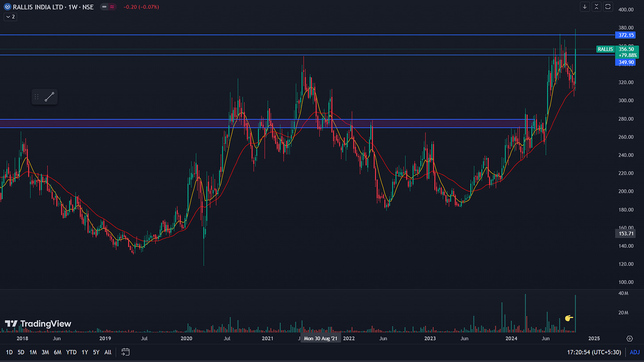644x362 pixels.
Task: Click the Mon 30 Aug '21 date label
Action: [x=321, y=339]
